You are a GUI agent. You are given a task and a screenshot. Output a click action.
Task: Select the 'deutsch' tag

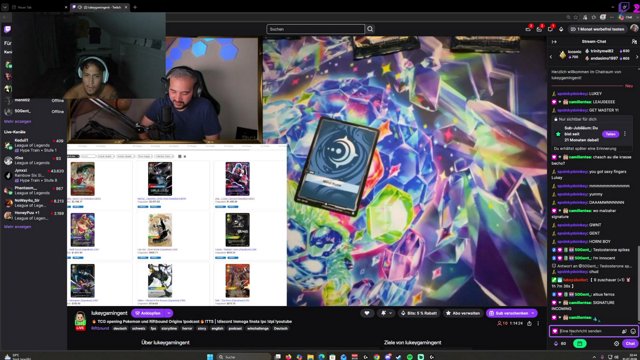coord(120,328)
